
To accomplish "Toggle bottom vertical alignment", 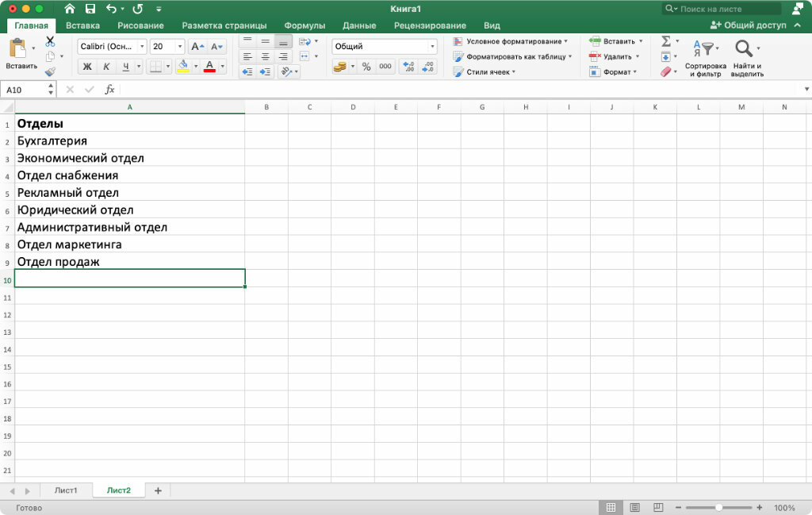I will [283, 41].
